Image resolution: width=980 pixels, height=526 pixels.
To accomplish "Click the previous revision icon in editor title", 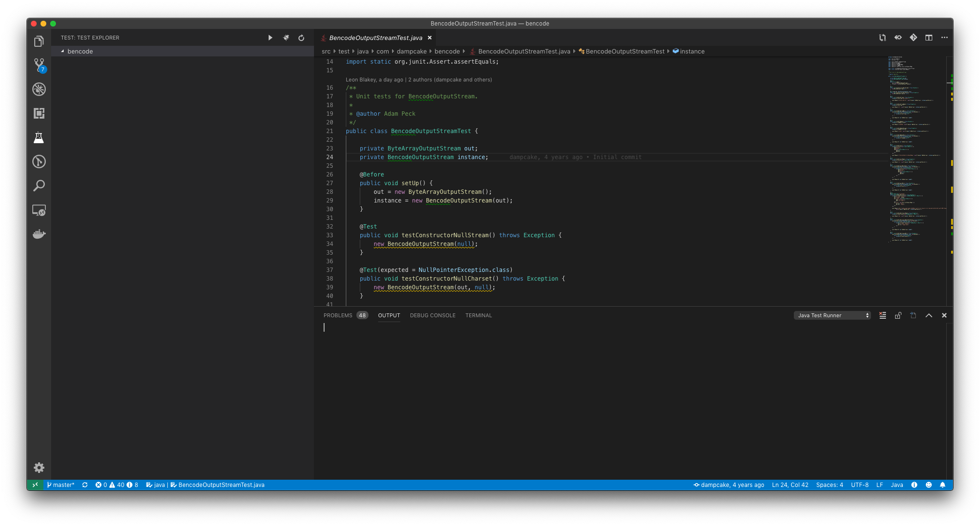I will 898,38.
